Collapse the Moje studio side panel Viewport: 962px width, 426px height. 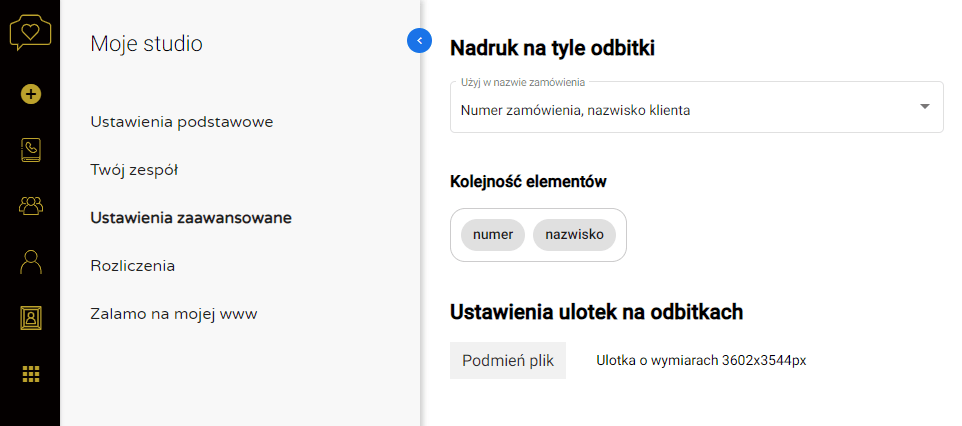419,40
